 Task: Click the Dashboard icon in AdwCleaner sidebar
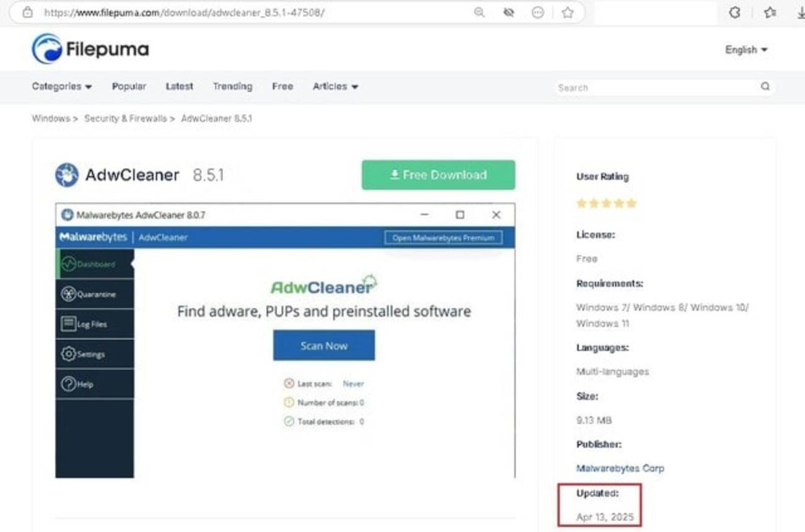pyautogui.click(x=68, y=264)
